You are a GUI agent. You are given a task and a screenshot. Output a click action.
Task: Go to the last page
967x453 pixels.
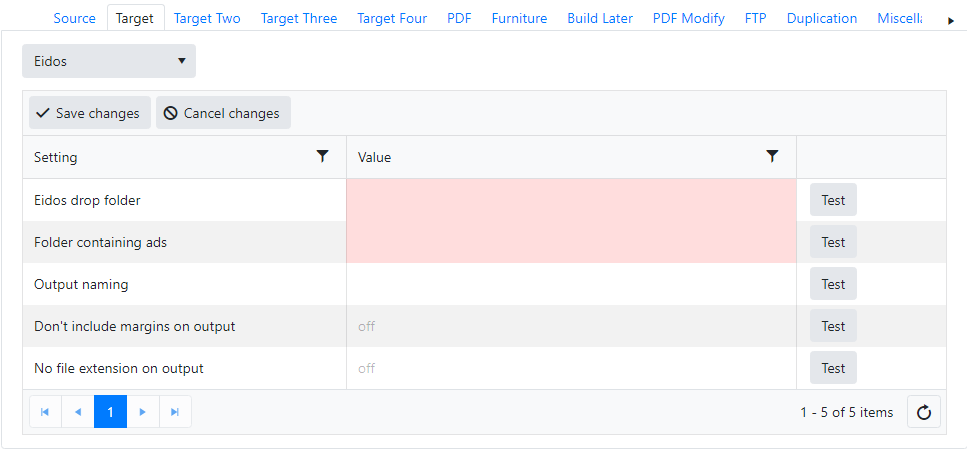(175, 412)
